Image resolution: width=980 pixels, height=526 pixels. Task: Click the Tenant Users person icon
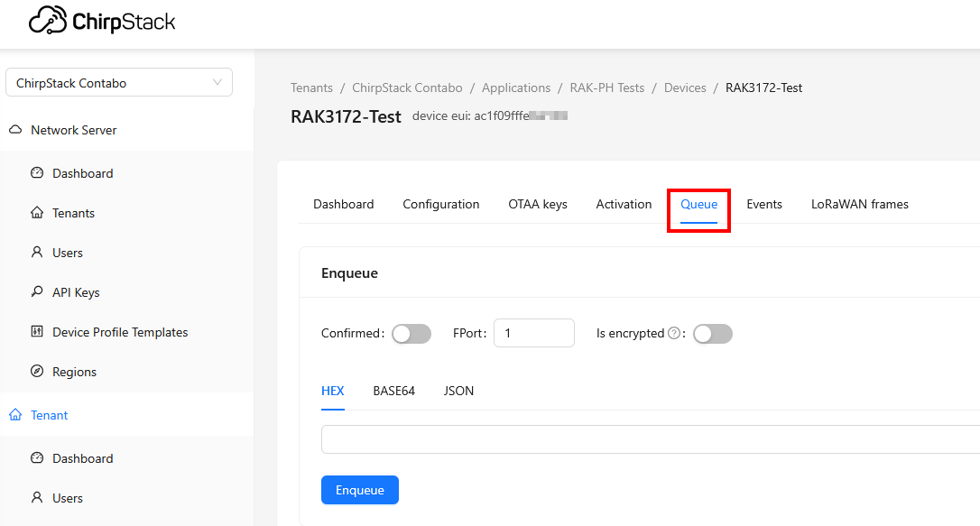click(37, 498)
